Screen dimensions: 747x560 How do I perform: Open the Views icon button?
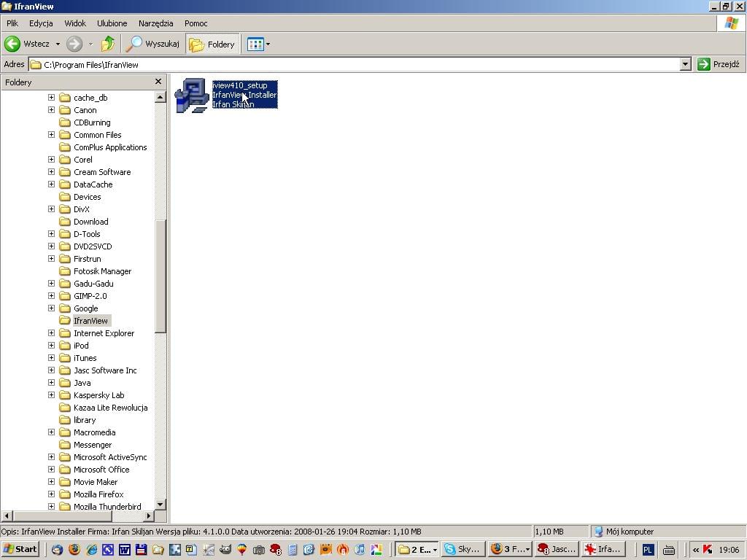point(255,44)
